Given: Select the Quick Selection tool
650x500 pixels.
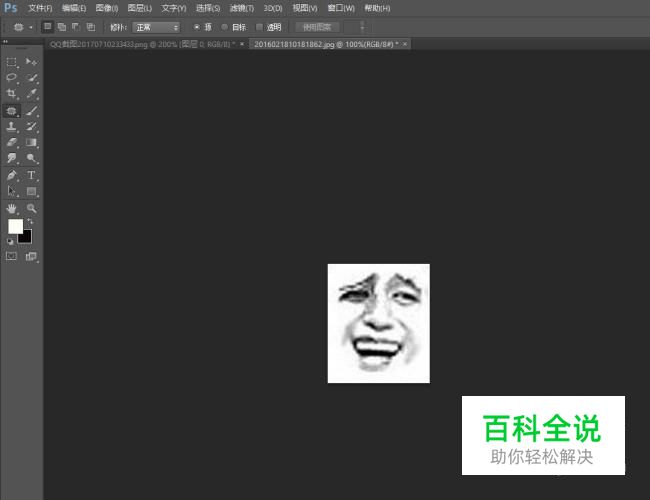Looking at the screenshot, I should point(31,78).
